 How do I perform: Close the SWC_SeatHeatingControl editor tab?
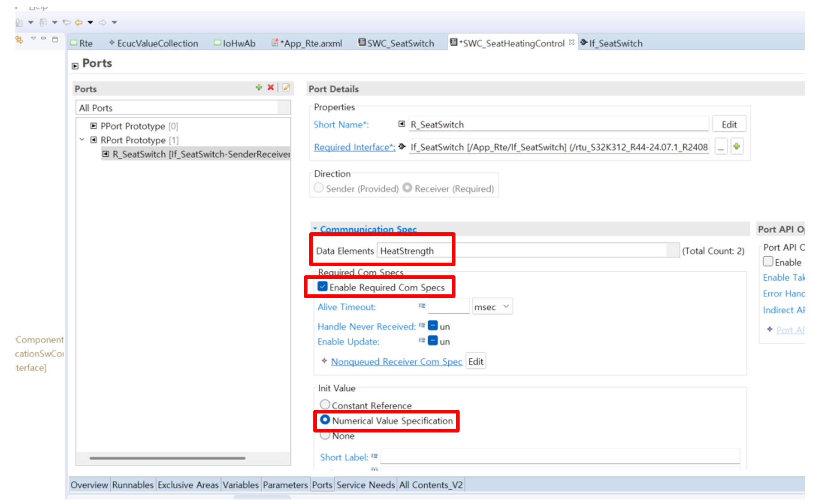(572, 43)
